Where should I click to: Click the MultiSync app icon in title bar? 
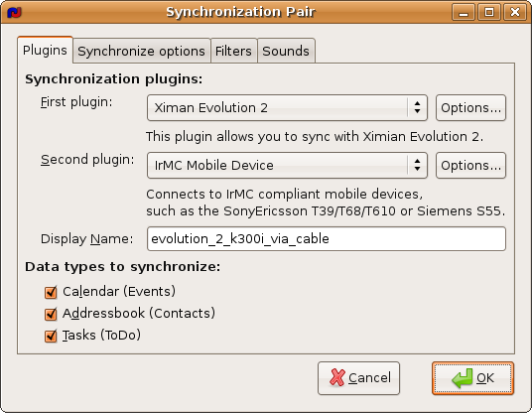14,13
